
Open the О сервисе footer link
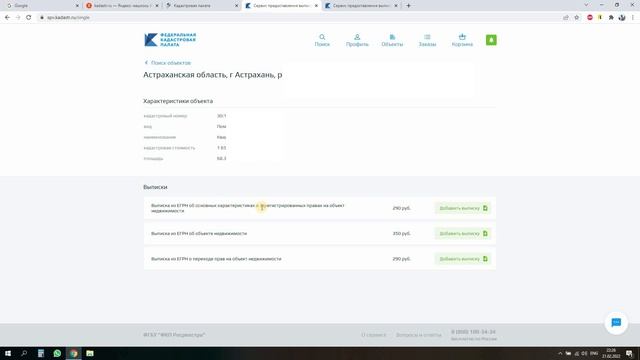click(373, 335)
